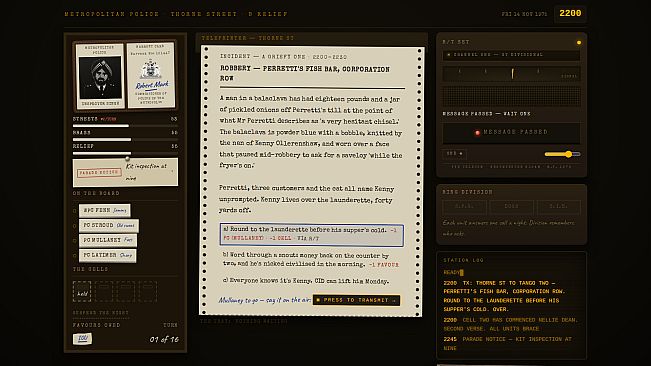Choose option b) Word through a snout

311,260
